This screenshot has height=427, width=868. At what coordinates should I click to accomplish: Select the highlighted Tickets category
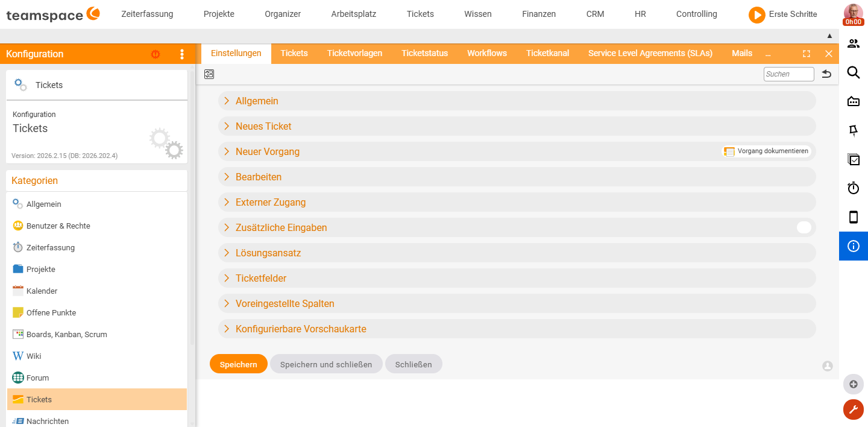point(96,399)
